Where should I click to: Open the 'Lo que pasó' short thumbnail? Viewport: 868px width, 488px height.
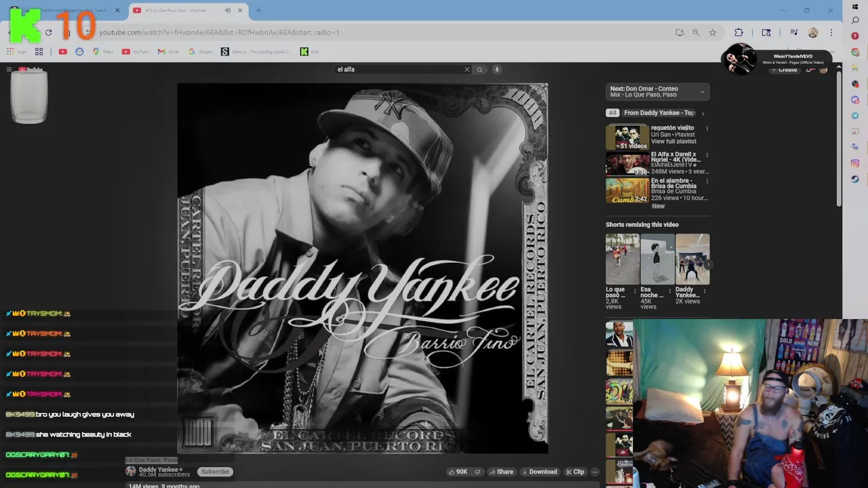click(x=622, y=259)
